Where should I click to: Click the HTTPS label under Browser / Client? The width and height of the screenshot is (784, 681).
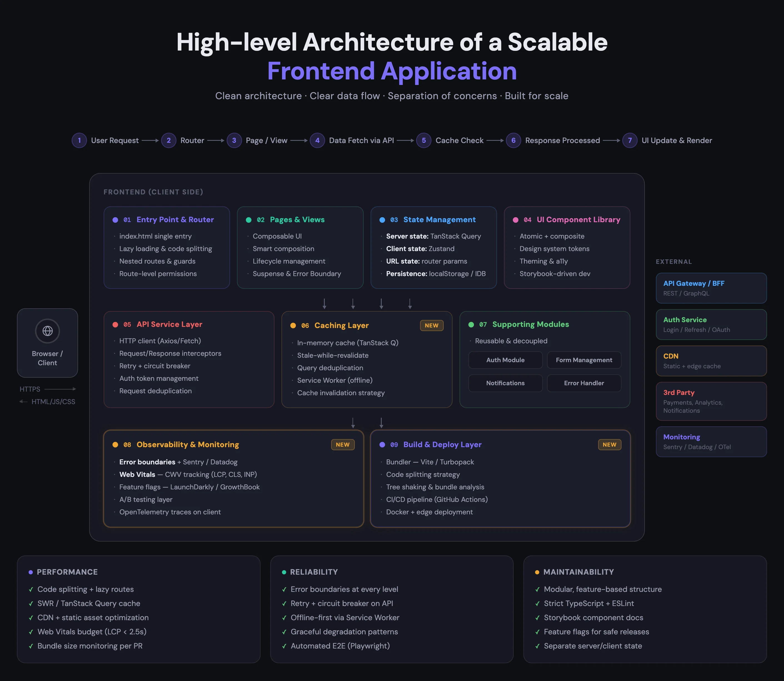pos(30,389)
